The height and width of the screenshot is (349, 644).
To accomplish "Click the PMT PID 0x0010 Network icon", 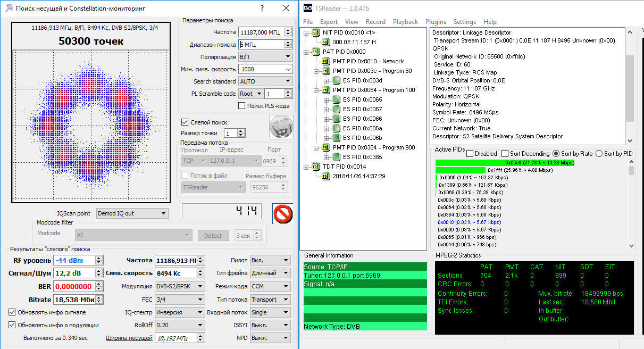I will coord(326,61).
